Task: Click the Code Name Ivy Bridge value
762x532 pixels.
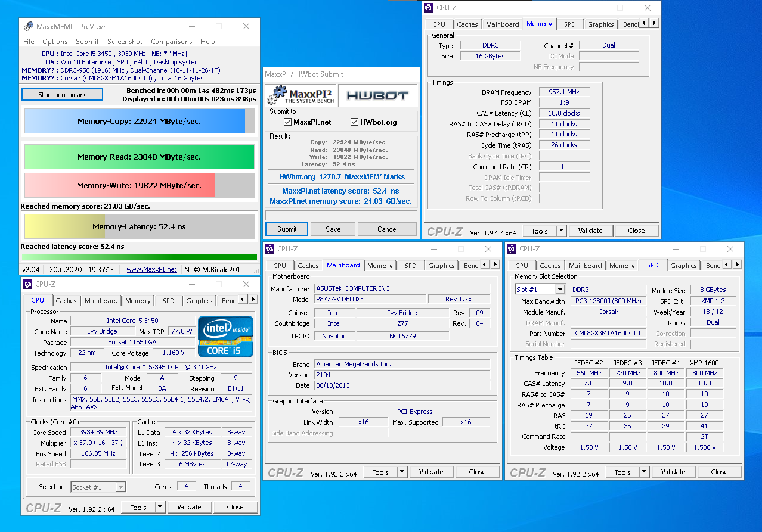Action: [x=103, y=331]
